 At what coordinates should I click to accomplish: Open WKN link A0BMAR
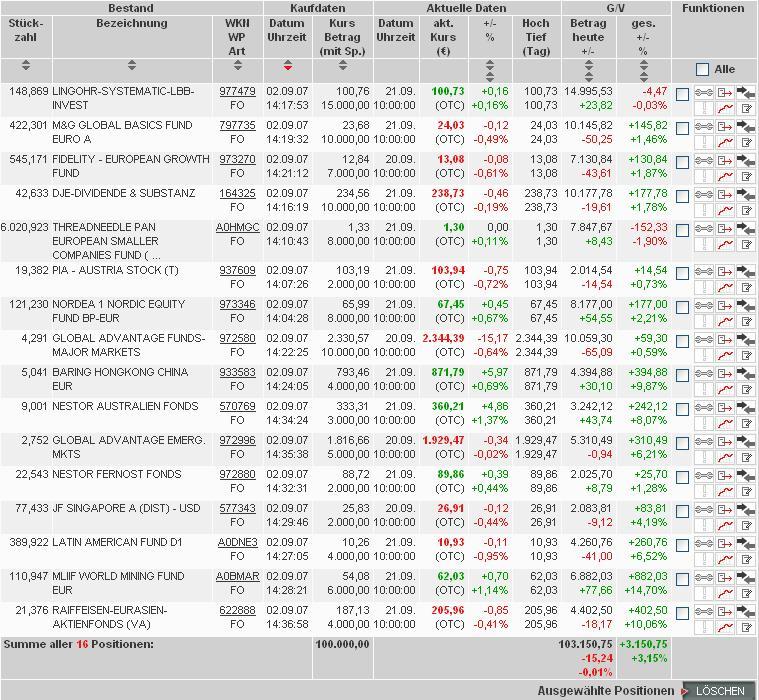[x=238, y=577]
